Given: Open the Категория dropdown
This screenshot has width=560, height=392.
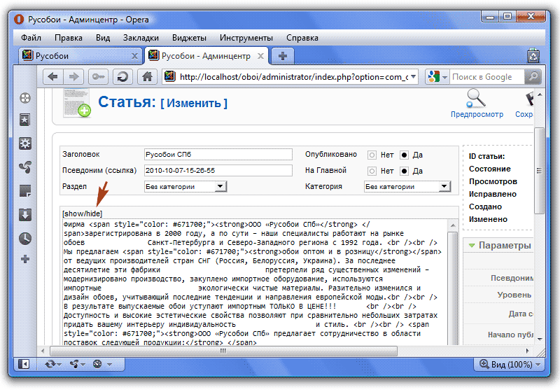Looking at the screenshot, I should [444, 186].
